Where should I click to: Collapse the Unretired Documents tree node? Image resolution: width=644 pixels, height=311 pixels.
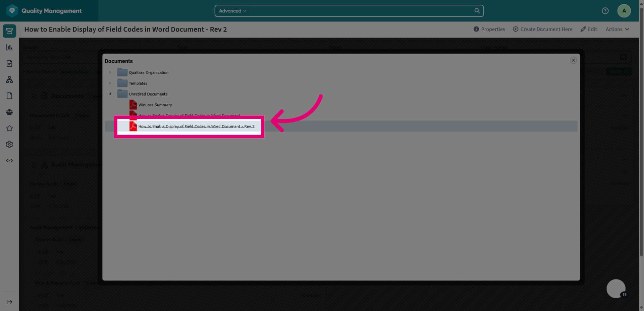click(x=110, y=94)
